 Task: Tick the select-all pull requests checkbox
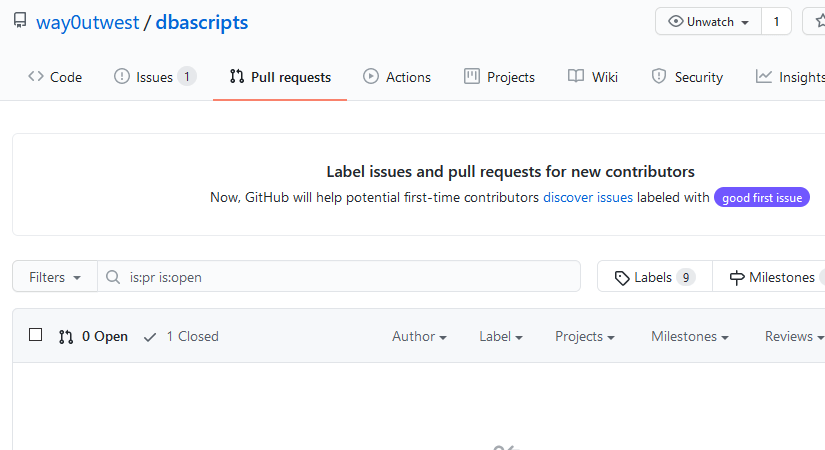(x=36, y=335)
